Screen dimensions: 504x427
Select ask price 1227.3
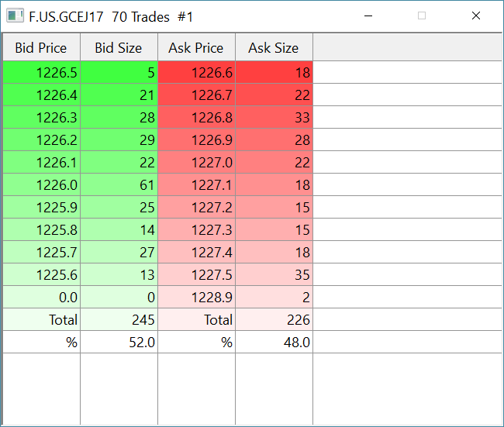pos(196,229)
